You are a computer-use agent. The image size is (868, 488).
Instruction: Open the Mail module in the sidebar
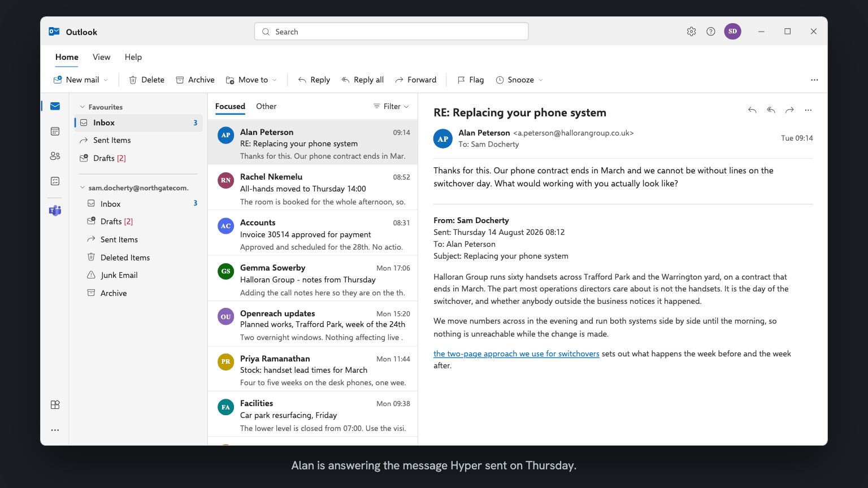[x=55, y=106]
